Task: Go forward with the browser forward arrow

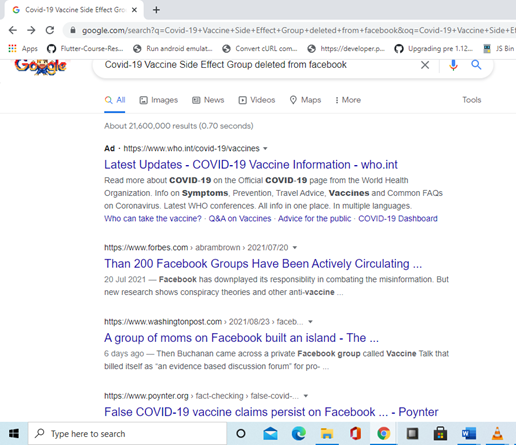Action: click(x=31, y=30)
